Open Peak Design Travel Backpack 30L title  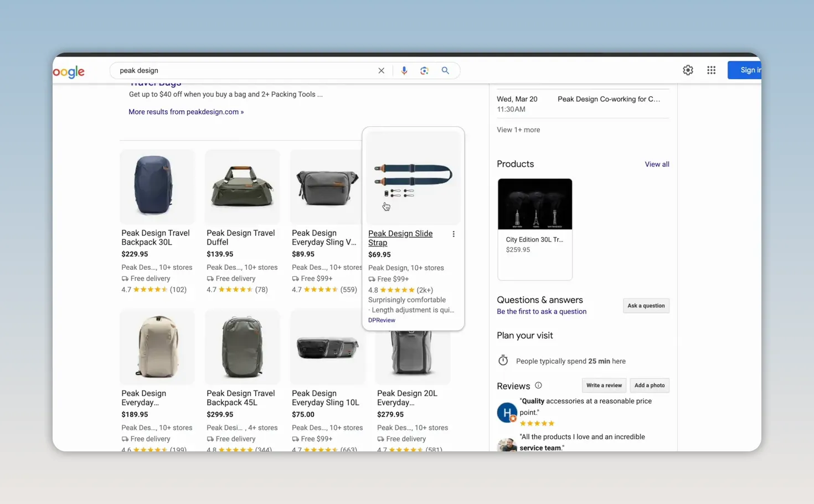tap(156, 238)
